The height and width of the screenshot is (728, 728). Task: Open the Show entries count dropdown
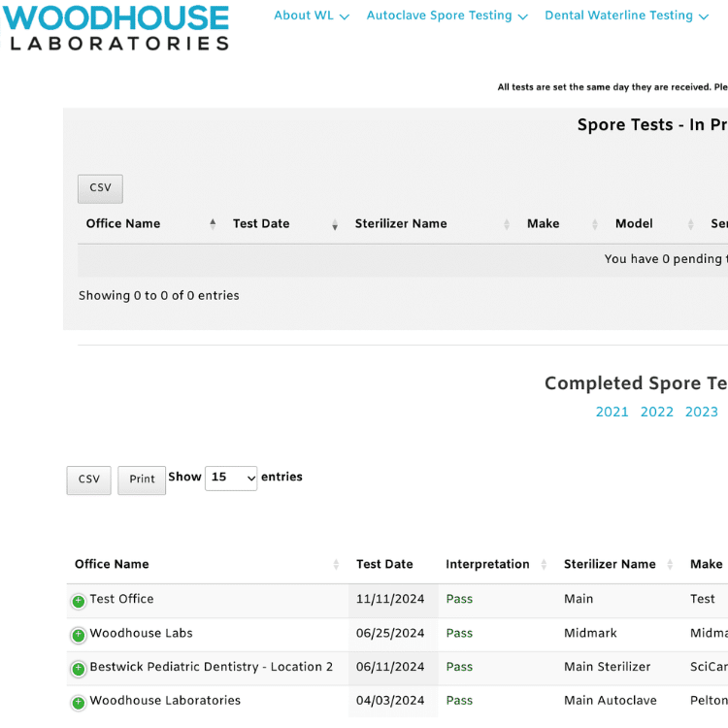(231, 478)
